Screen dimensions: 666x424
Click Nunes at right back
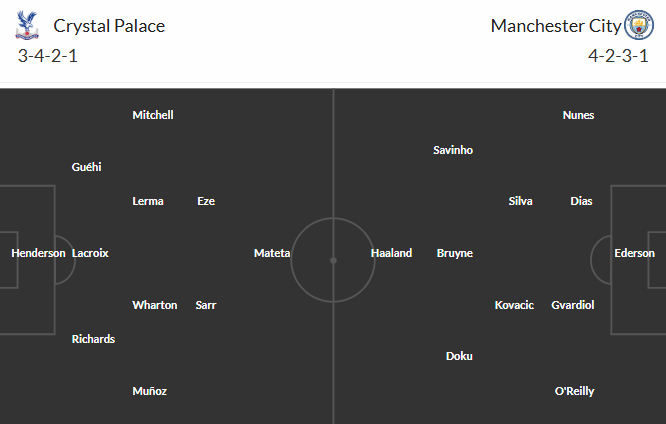click(x=579, y=115)
